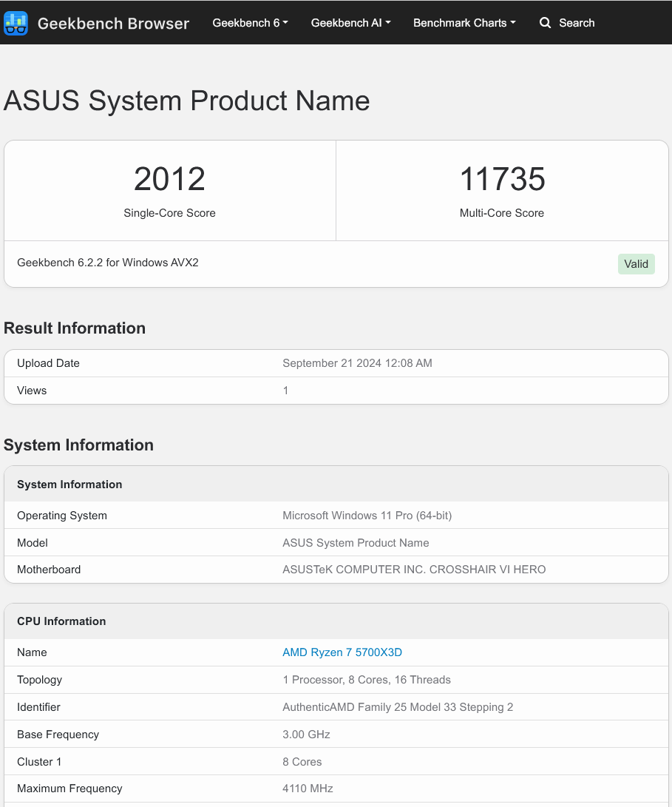This screenshot has height=807, width=672.
Task: Click the Model row label
Action: point(33,543)
